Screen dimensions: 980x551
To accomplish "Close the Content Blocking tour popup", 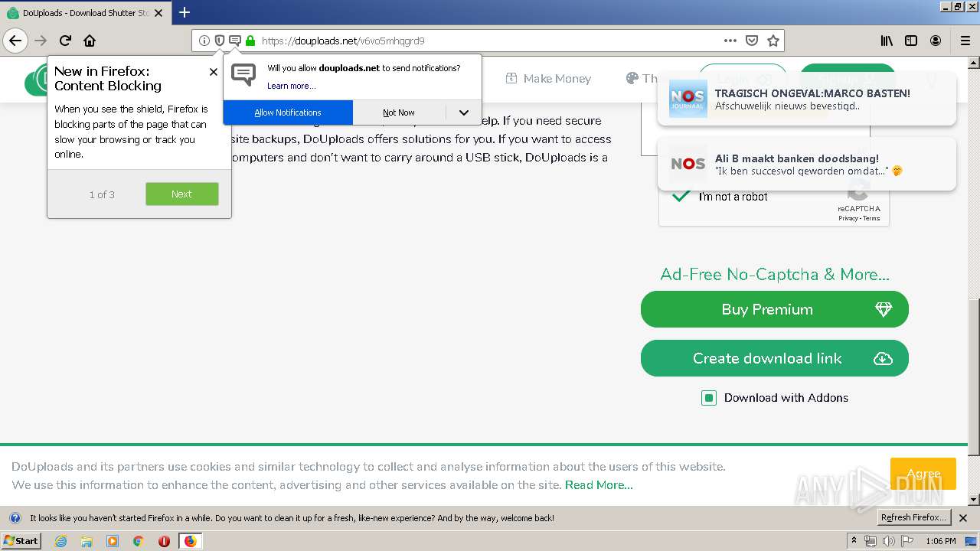I will coord(213,72).
